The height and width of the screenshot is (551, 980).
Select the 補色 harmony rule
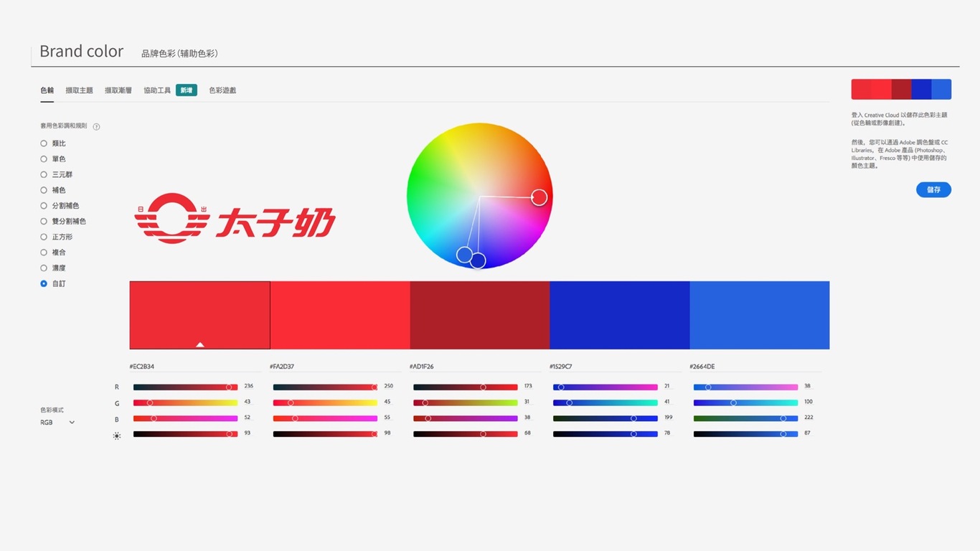(x=53, y=190)
